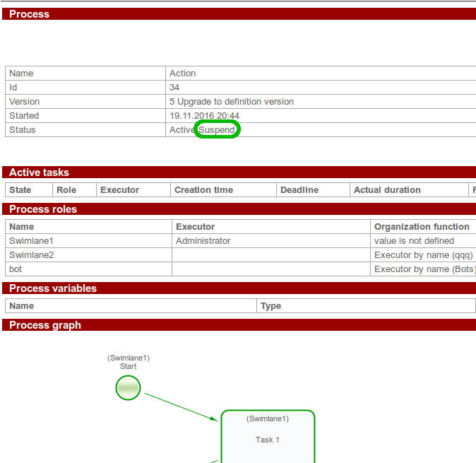Collapse the Active tasks section header

point(39,172)
